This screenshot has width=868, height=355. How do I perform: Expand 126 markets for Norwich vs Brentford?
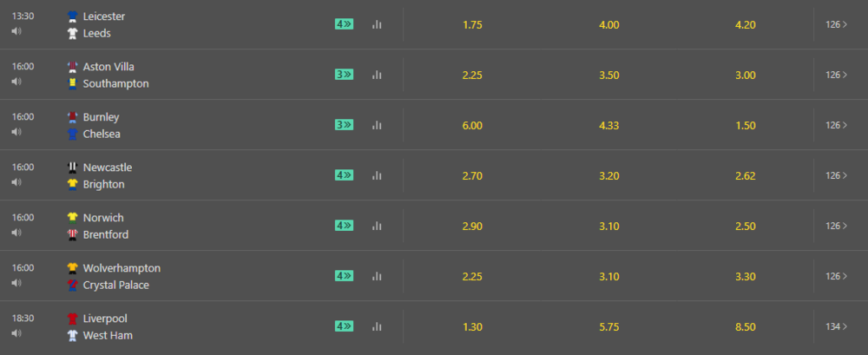tap(837, 226)
